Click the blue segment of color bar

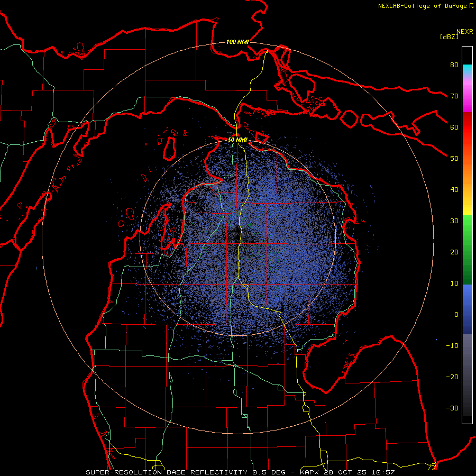point(467,309)
